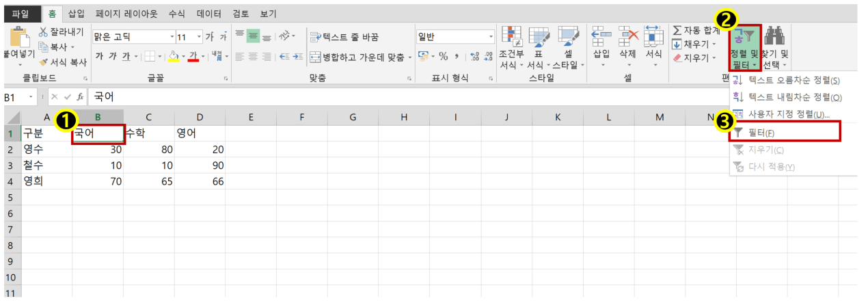Apply percent style (%)
This screenshot has height=305, width=868.
coord(443,57)
